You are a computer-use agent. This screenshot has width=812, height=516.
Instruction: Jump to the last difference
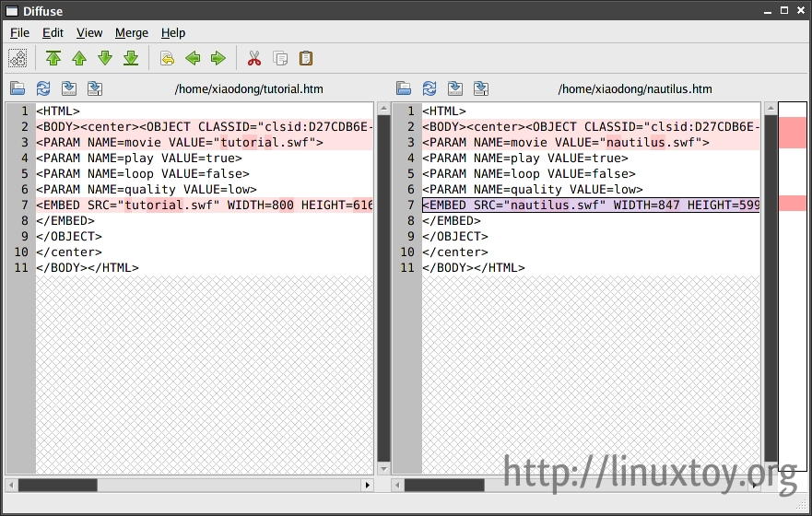tap(131, 59)
